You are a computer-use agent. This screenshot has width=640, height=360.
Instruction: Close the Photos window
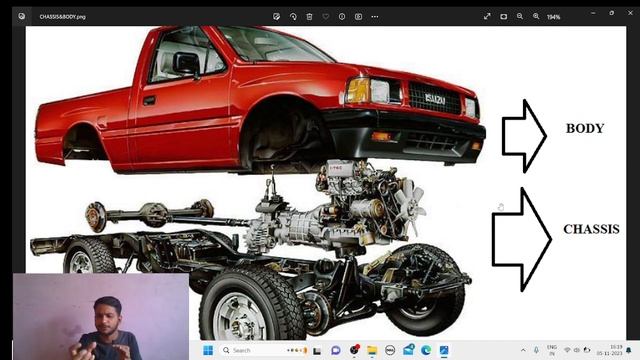(x=630, y=13)
